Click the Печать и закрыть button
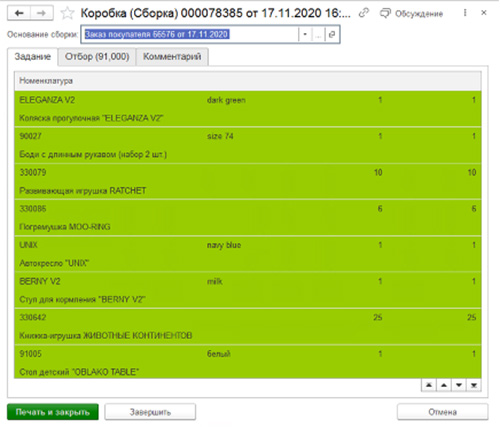 coord(53,412)
